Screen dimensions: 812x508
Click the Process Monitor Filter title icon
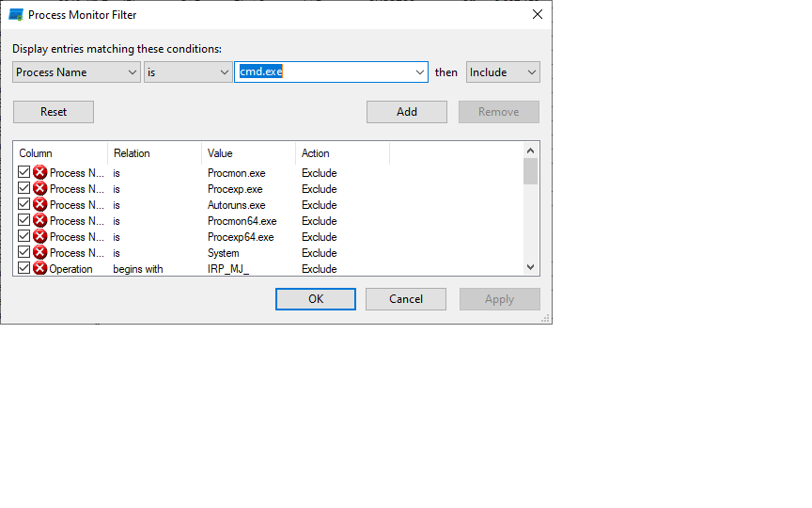pyautogui.click(x=16, y=15)
